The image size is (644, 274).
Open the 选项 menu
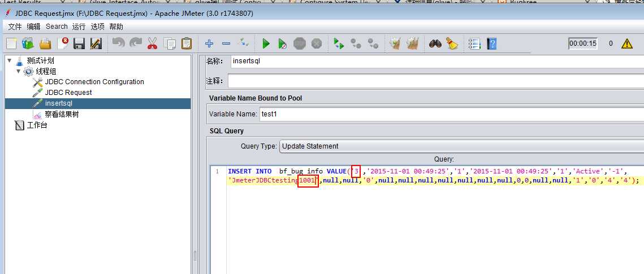point(98,27)
